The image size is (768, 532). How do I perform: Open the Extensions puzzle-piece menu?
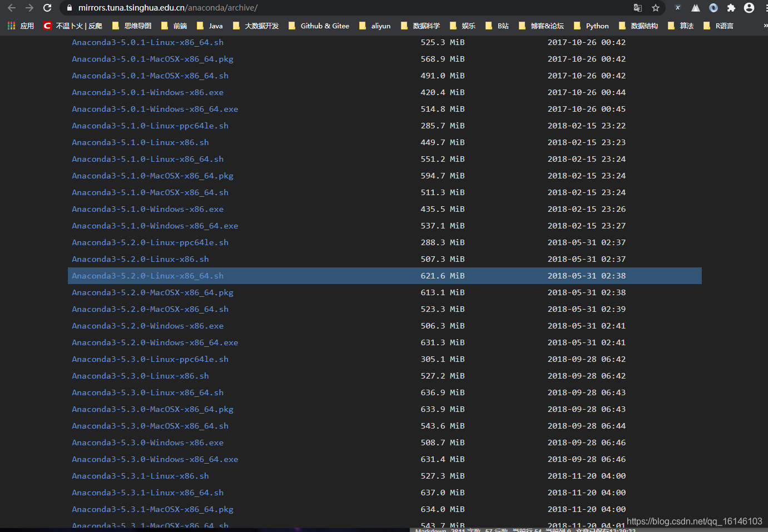(731, 8)
